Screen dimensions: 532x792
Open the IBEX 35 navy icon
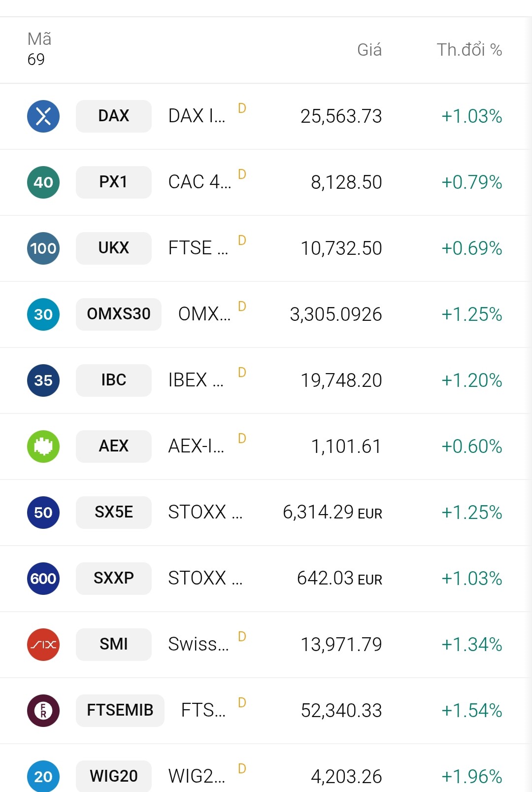coord(43,380)
